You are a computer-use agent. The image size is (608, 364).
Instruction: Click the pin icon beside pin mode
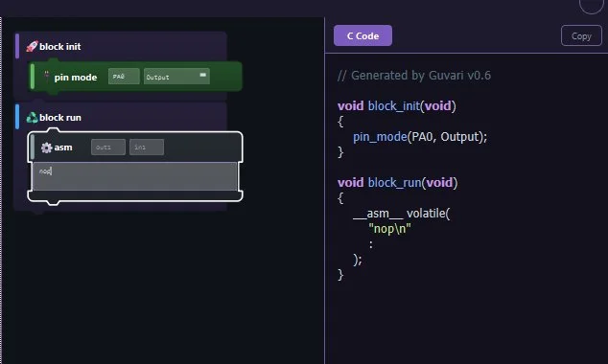(x=47, y=77)
